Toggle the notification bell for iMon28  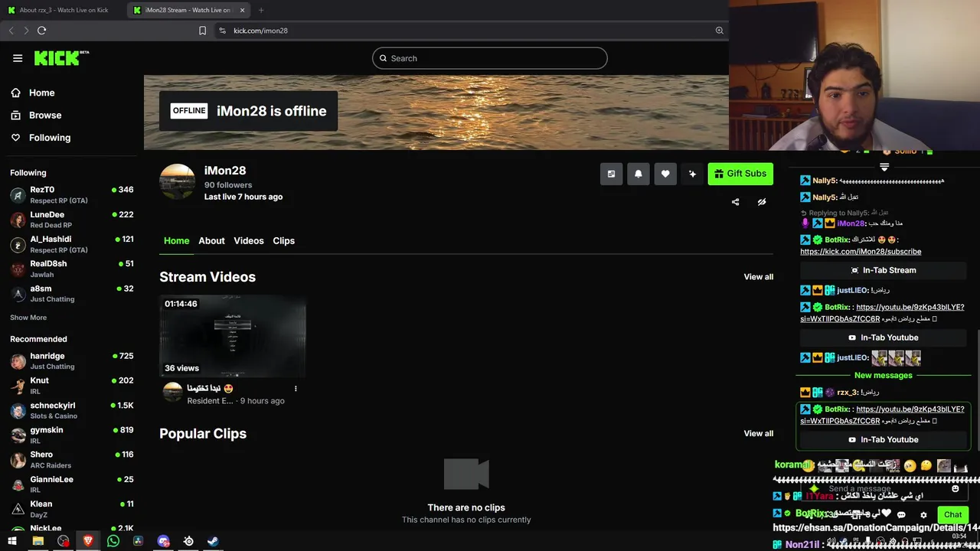(639, 174)
